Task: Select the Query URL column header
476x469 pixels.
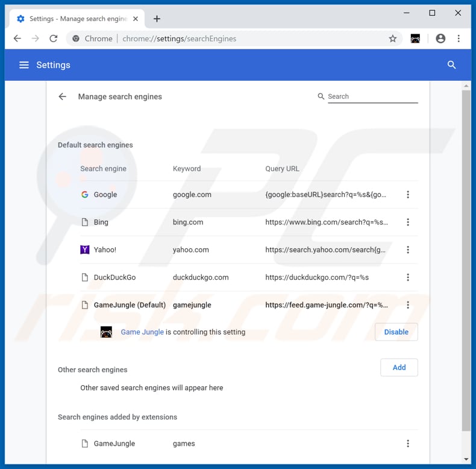Action: pos(282,169)
